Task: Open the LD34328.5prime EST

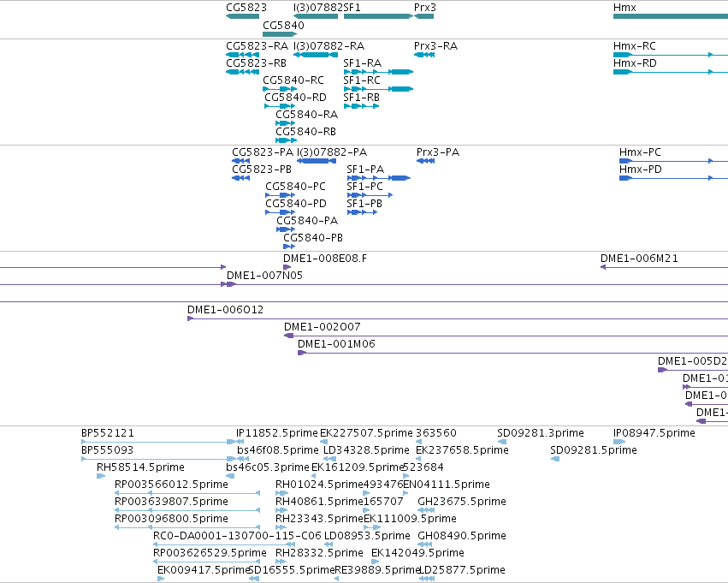Action: pyautogui.click(x=329, y=459)
